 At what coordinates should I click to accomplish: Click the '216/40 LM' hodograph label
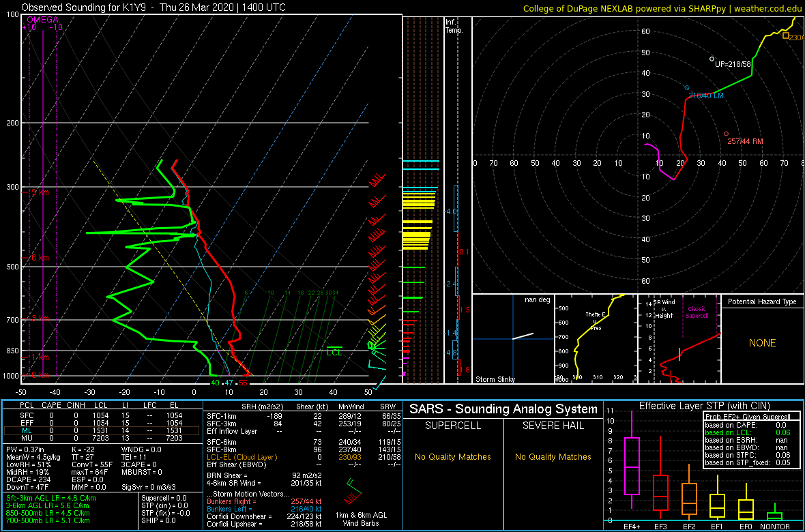pos(706,95)
